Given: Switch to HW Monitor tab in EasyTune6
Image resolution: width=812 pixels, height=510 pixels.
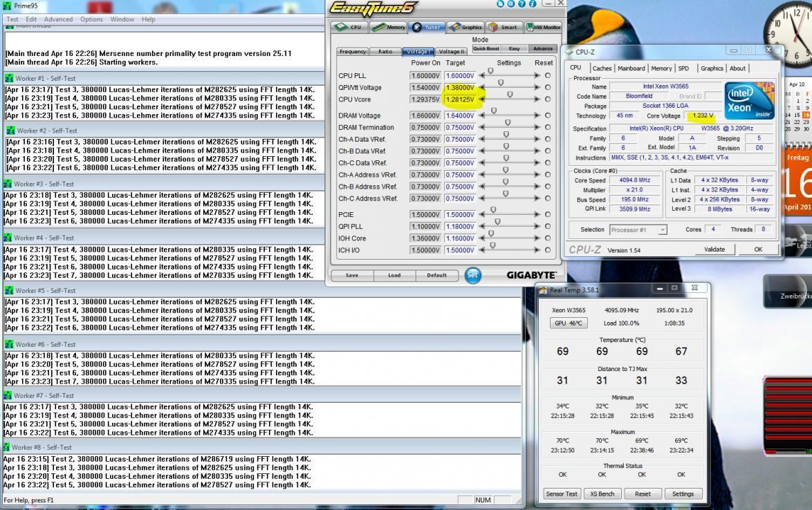Looking at the screenshot, I should click(543, 27).
